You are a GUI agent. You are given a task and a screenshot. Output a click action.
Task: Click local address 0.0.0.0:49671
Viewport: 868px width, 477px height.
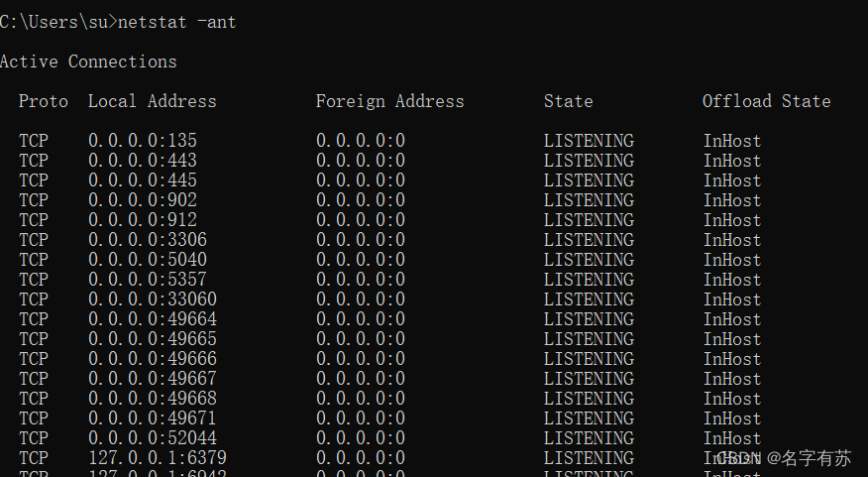(x=153, y=418)
